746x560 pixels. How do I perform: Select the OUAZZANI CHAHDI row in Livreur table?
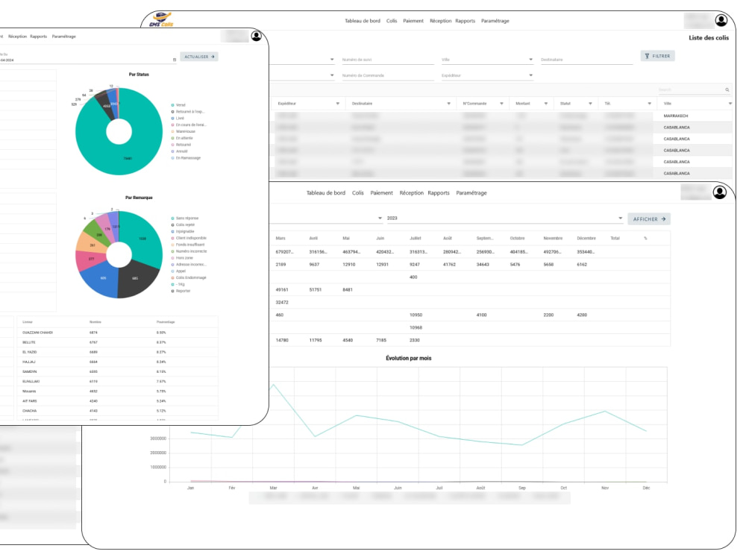(x=118, y=333)
